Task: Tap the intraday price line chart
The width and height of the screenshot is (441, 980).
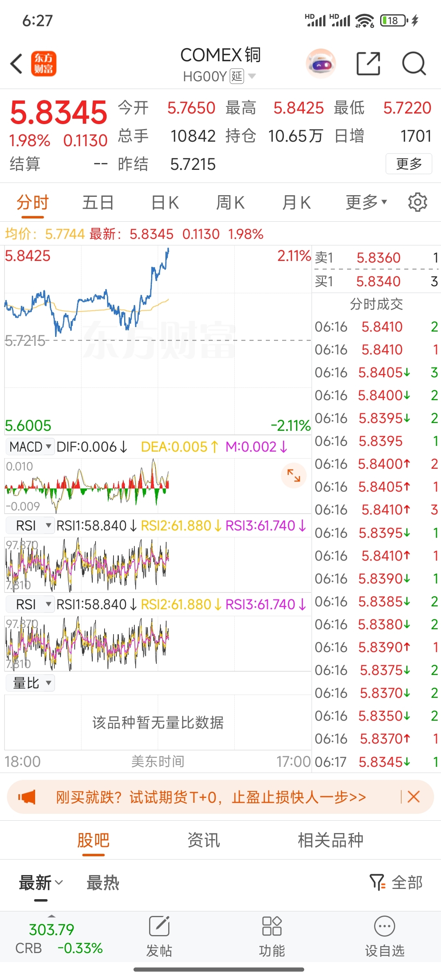Action: click(x=158, y=340)
